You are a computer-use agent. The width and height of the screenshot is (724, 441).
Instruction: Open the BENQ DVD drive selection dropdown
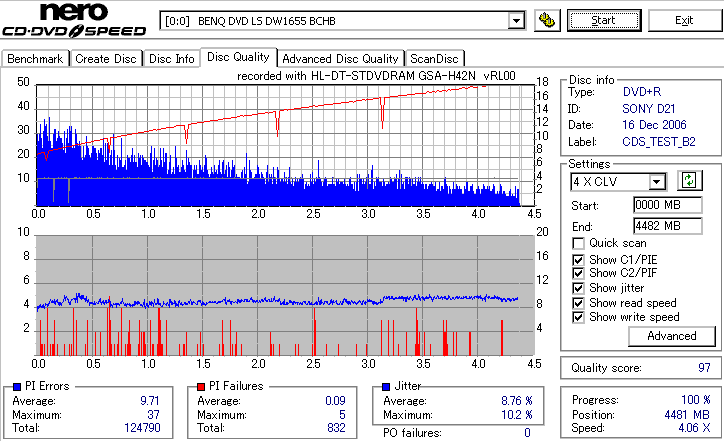point(342,21)
